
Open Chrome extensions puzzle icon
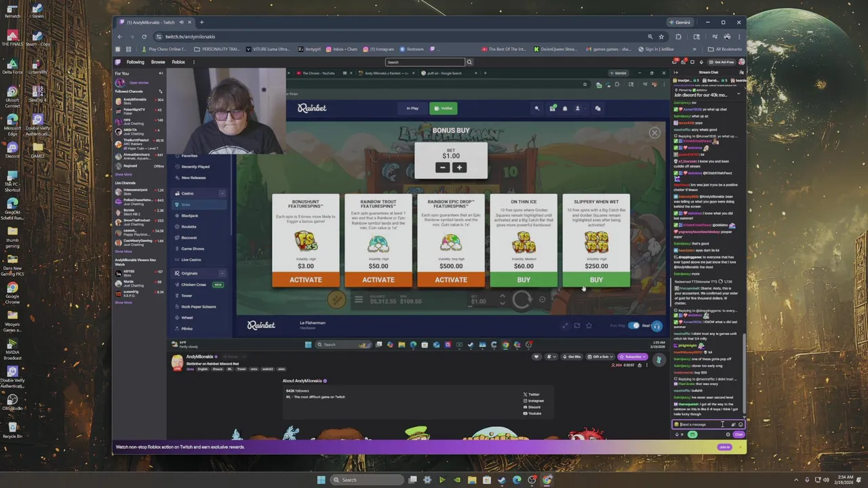(679, 37)
